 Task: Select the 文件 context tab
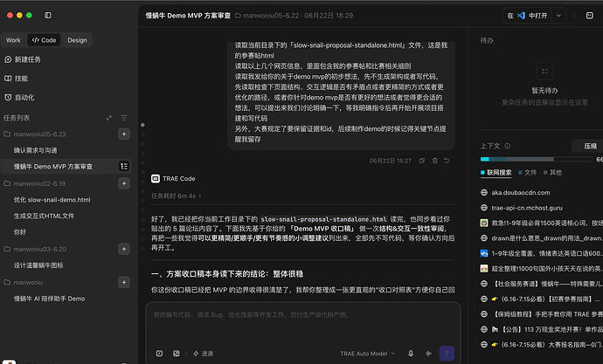coord(527,173)
